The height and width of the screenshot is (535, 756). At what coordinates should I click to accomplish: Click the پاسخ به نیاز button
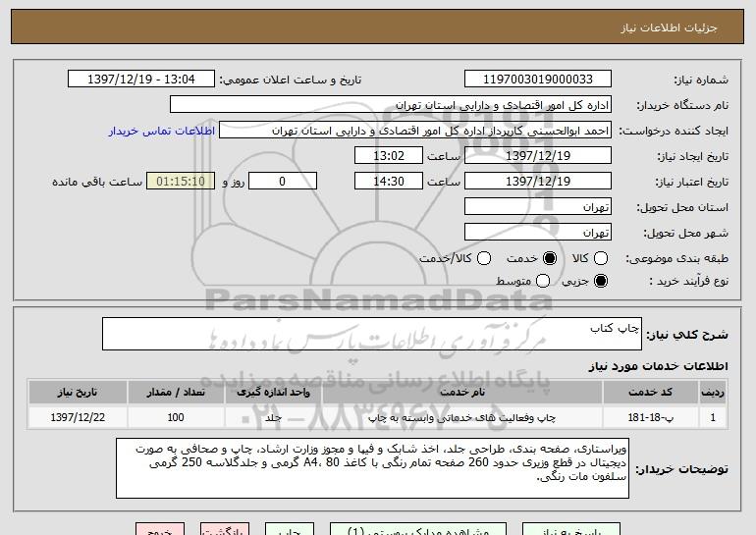coord(571,529)
